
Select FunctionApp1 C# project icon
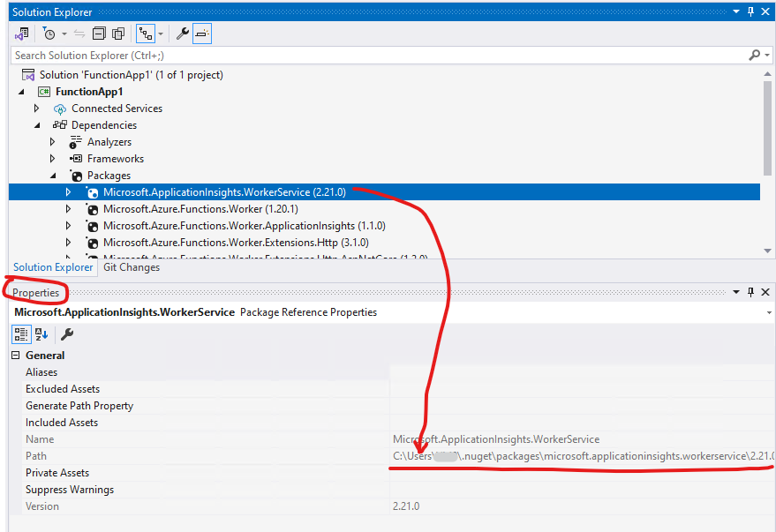click(44, 92)
